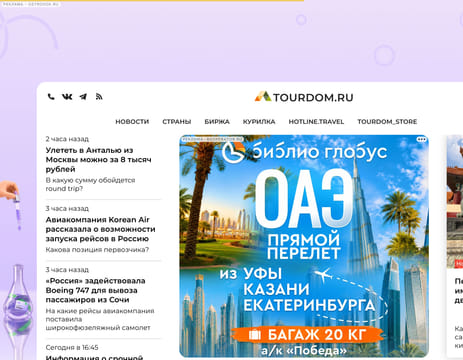The image size is (463, 360).
Task: Open the three-dots ad menu on the banner
Action: (421, 139)
